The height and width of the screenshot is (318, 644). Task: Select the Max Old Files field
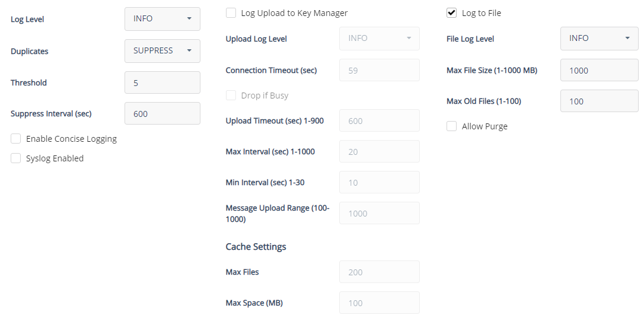[599, 101]
